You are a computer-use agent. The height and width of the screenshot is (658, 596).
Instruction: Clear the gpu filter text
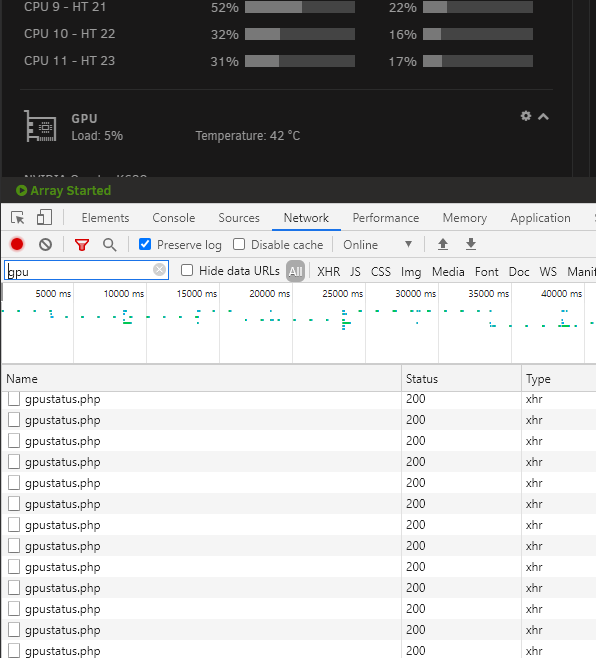click(x=159, y=269)
